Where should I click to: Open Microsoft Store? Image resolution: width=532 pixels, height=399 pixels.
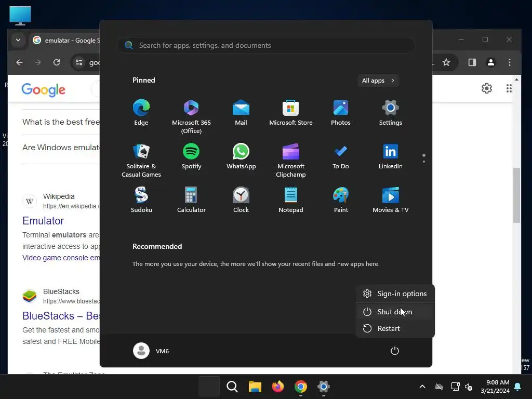(x=291, y=113)
